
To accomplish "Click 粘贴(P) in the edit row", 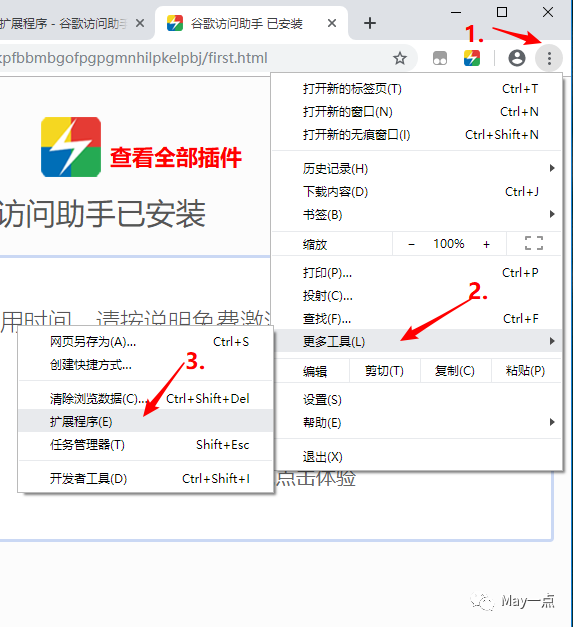I will (525, 371).
